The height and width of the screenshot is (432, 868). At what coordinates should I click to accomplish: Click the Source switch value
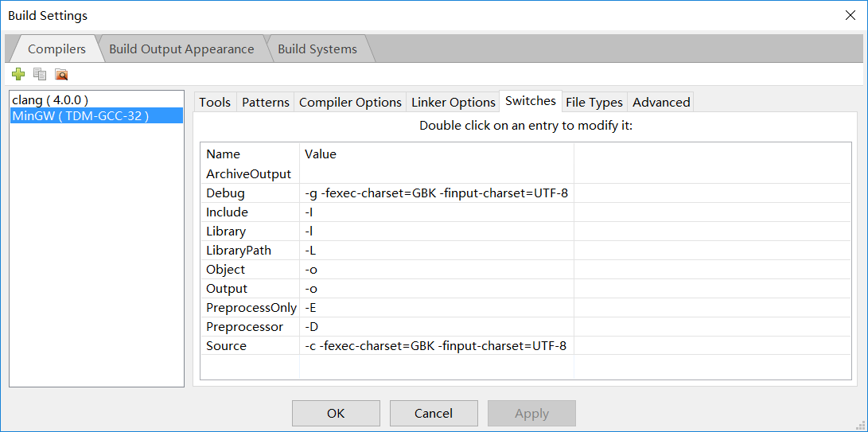tap(436, 346)
